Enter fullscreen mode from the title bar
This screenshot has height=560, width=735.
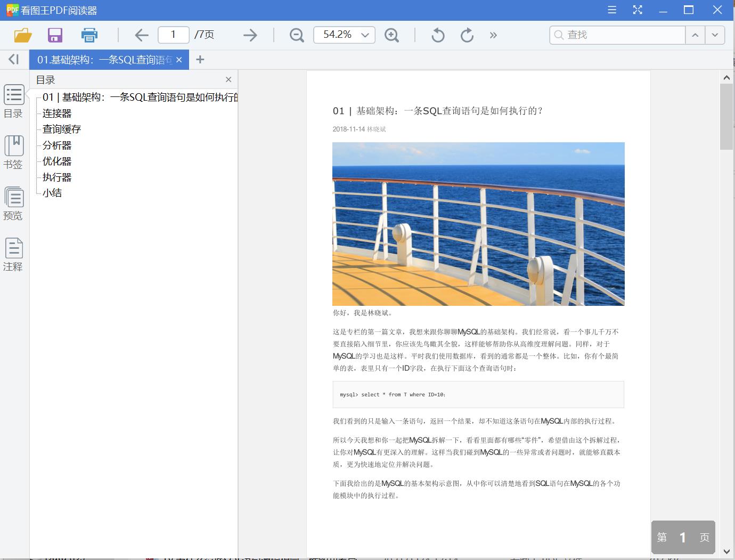(x=637, y=10)
